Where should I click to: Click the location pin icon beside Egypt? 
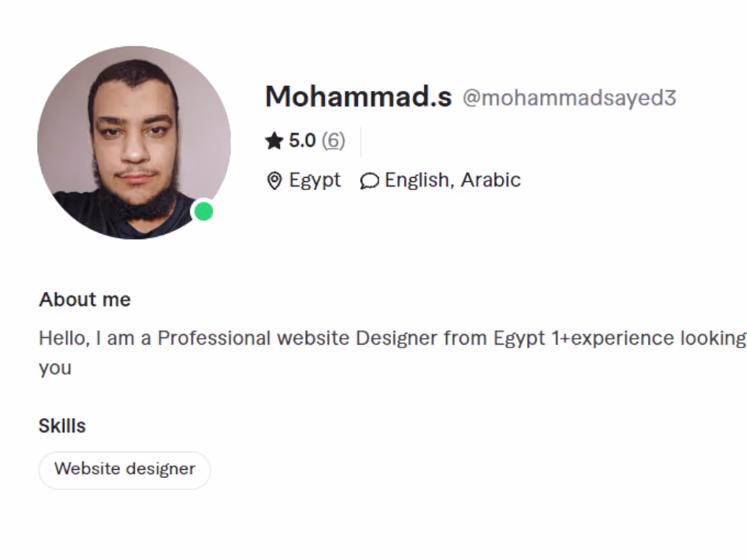click(x=274, y=180)
